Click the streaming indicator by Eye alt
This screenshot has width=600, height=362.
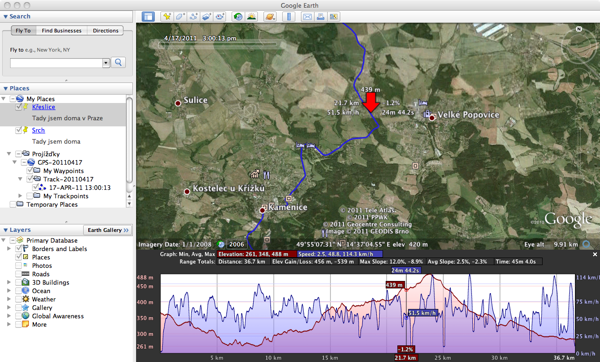[587, 244]
